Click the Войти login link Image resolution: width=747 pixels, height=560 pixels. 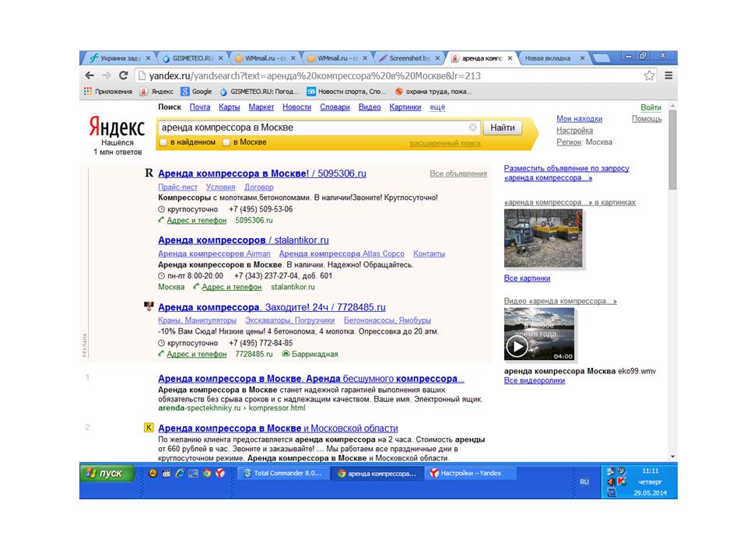click(651, 107)
